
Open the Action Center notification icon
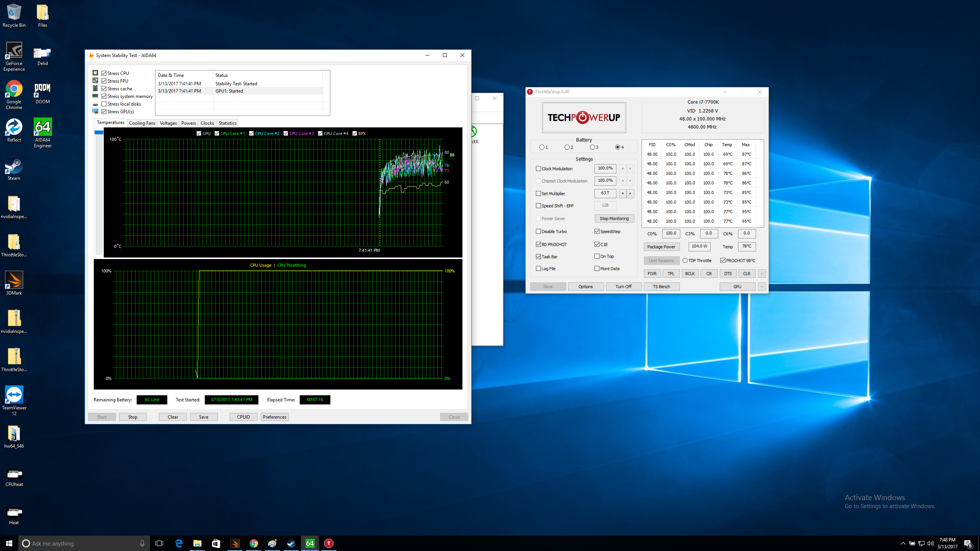click(x=968, y=544)
